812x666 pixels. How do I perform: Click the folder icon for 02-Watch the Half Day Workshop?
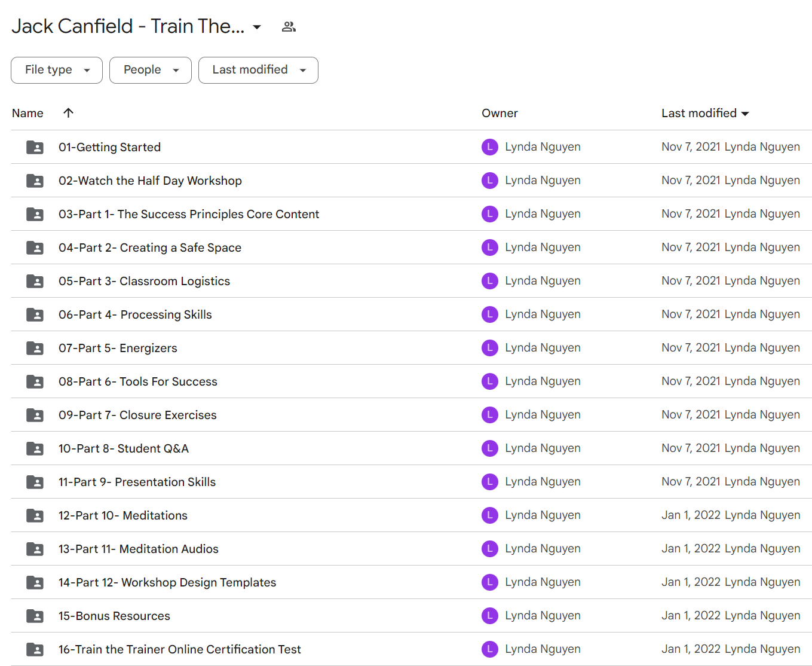pyautogui.click(x=35, y=181)
